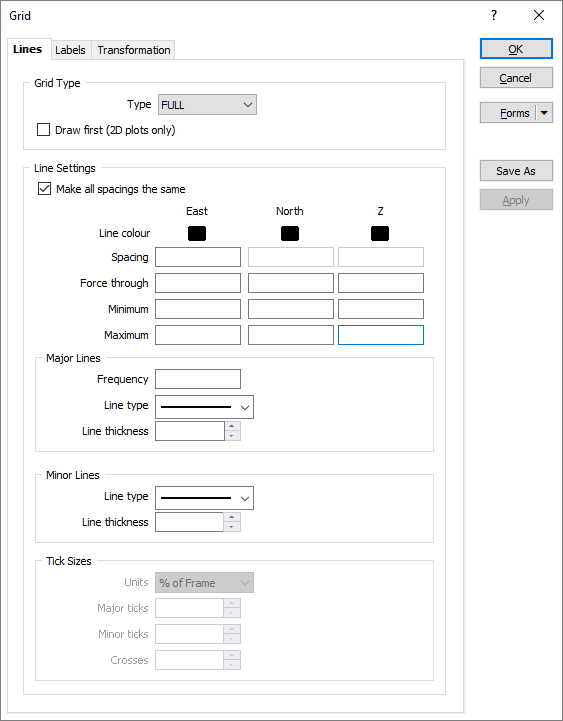
Task: Expand Minor Lines line type dropdown
Action: pos(204,498)
